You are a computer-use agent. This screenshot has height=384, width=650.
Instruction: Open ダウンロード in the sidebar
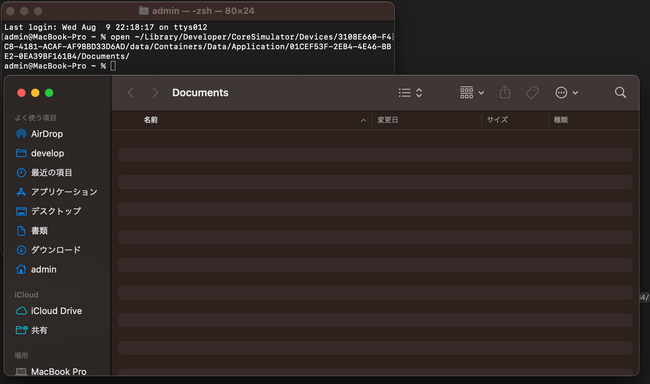57,250
